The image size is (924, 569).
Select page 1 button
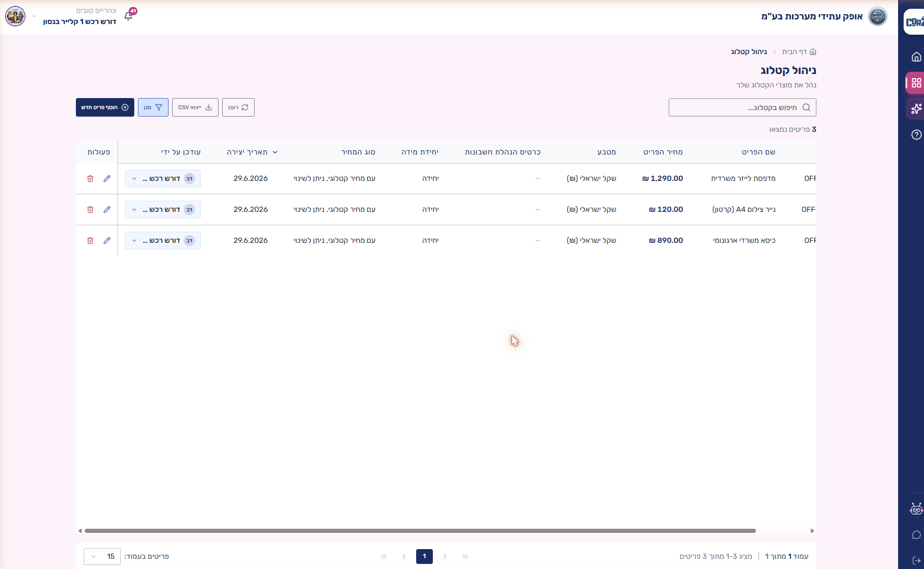425,557
